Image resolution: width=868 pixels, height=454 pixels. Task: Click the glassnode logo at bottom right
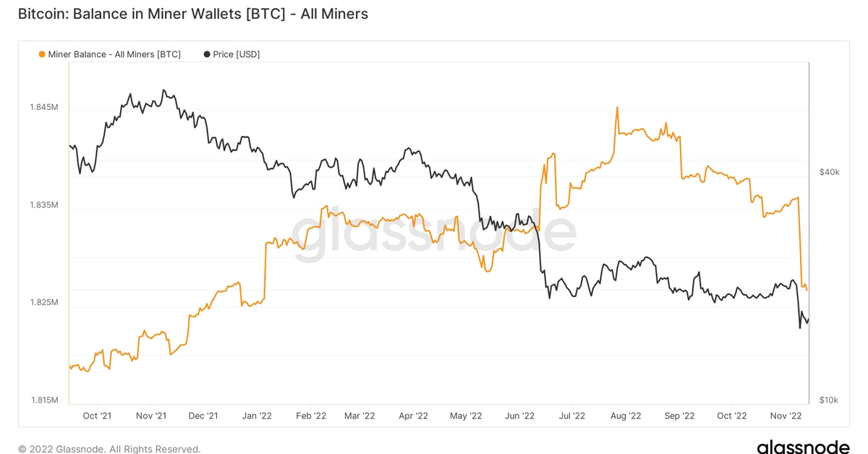[803, 447]
